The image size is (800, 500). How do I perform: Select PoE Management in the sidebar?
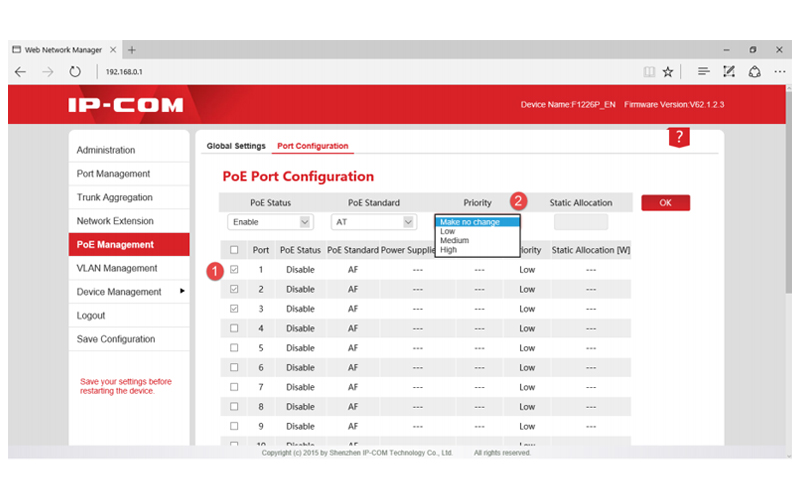pos(129,244)
